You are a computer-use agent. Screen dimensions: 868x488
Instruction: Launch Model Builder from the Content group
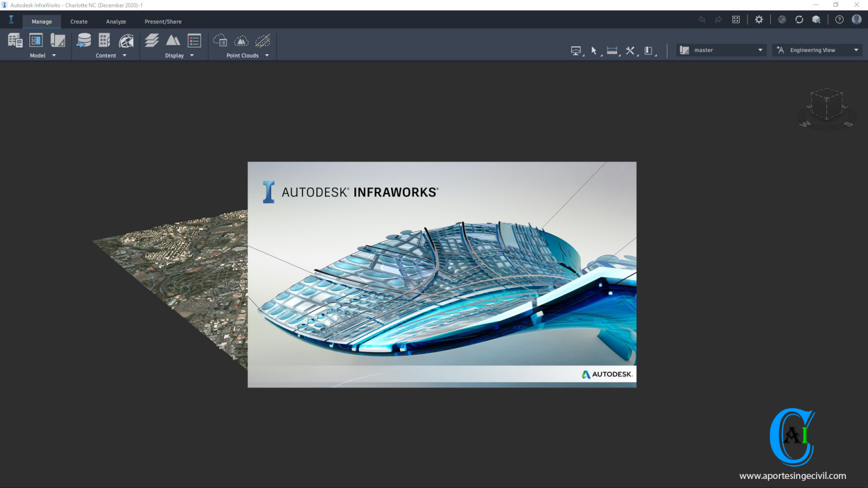point(127,40)
